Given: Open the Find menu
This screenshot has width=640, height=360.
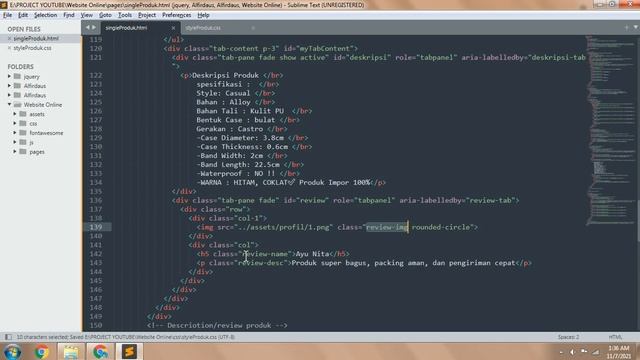Looking at the screenshot, I should 69,15.
